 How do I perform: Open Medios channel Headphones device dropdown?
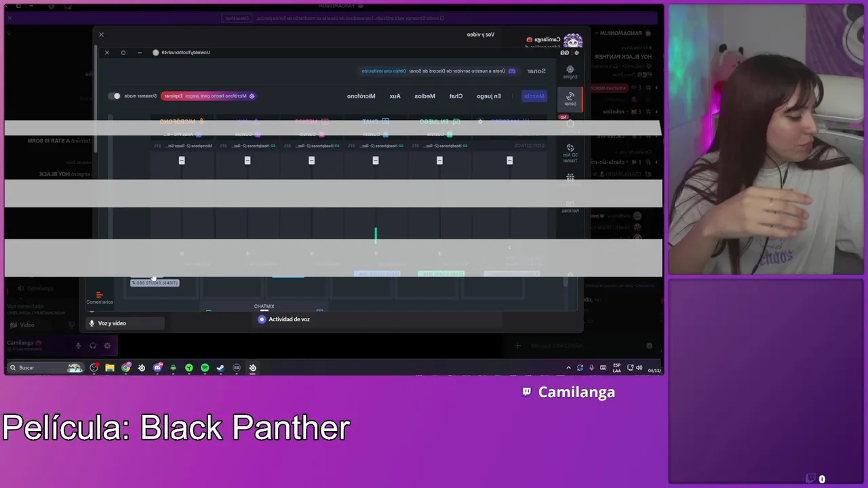(x=312, y=146)
